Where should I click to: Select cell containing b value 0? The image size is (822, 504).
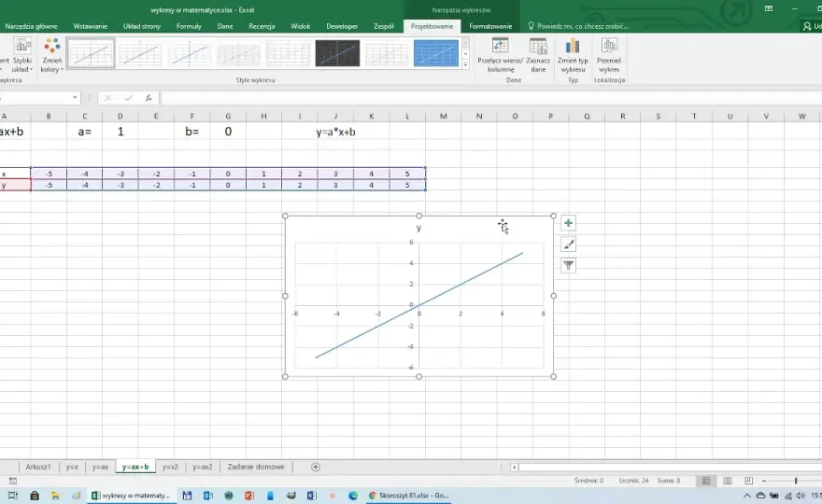tap(228, 132)
